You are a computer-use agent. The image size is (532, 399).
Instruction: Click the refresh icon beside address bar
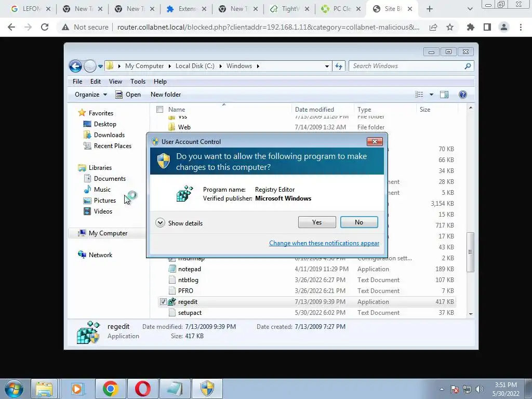pos(339,66)
